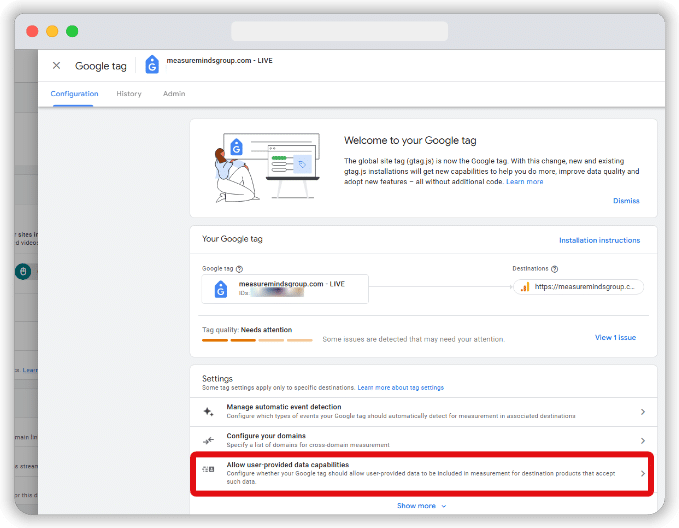Click the tag quality progress bar

tap(257, 340)
